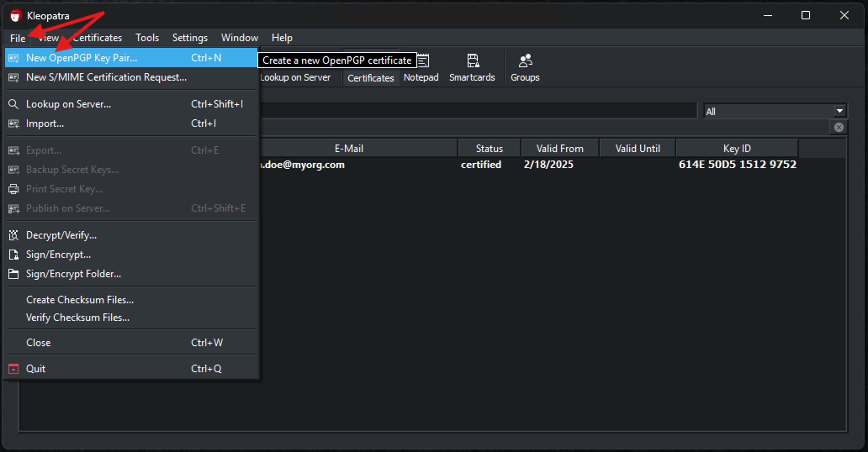868x452 pixels.
Task: Click the Sign/Encrypt Folder icon
Action: tap(14, 274)
